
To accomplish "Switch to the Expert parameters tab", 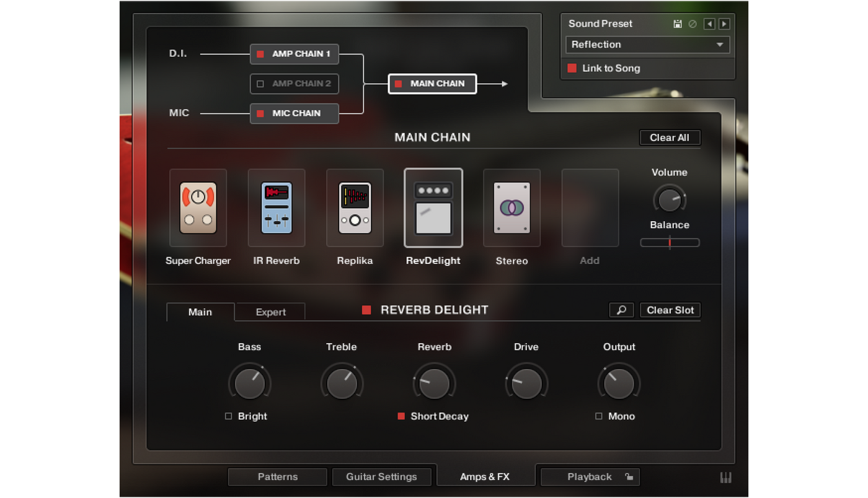I will (x=271, y=312).
